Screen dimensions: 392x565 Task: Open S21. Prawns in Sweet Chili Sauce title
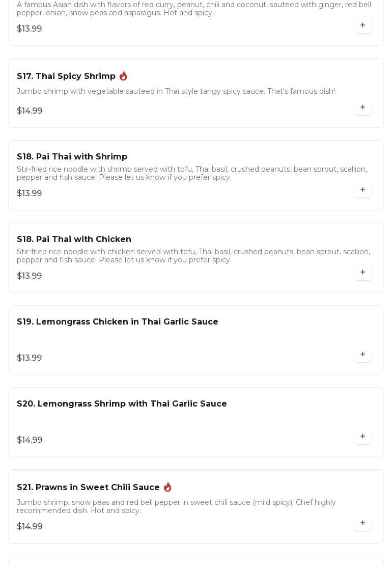tap(88, 487)
